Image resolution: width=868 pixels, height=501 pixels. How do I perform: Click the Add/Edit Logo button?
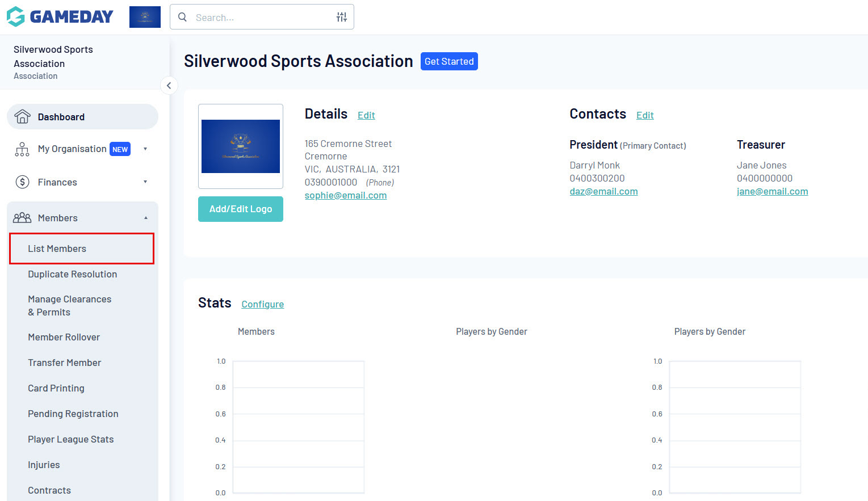click(x=241, y=209)
